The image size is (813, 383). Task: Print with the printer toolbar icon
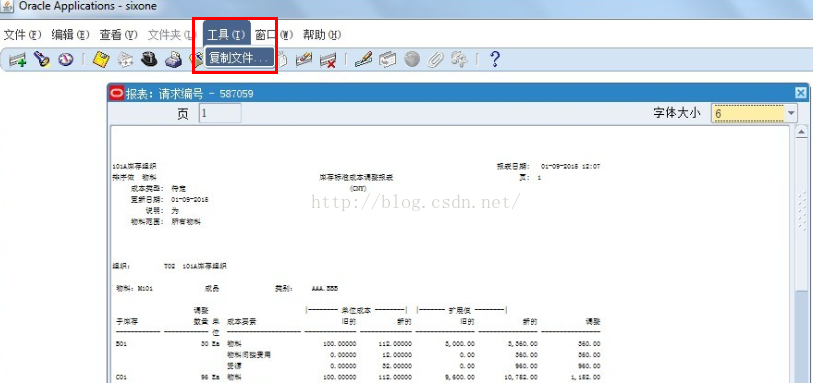173,60
